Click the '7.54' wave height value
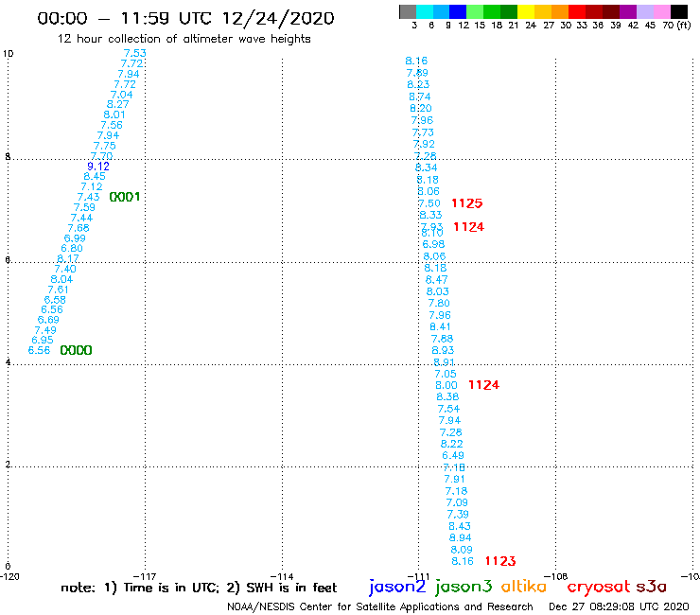The height and width of the screenshot is (615, 700). coord(448,409)
